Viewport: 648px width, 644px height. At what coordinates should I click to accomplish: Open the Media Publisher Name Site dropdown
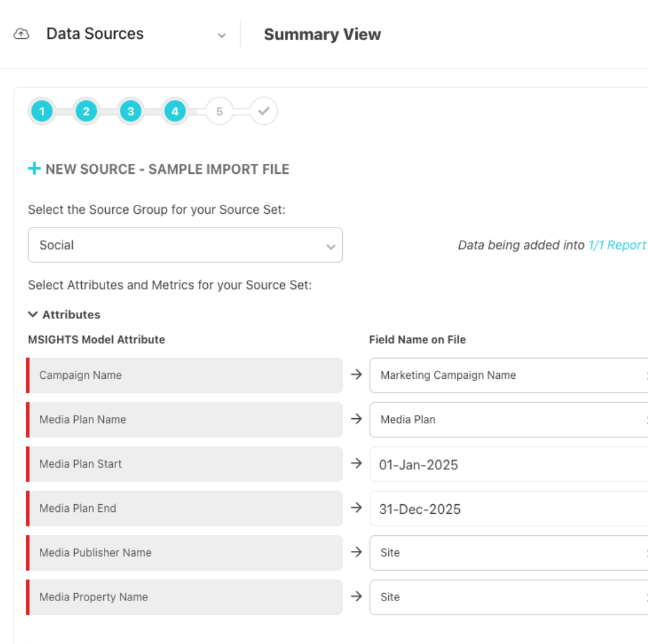pyautogui.click(x=508, y=553)
